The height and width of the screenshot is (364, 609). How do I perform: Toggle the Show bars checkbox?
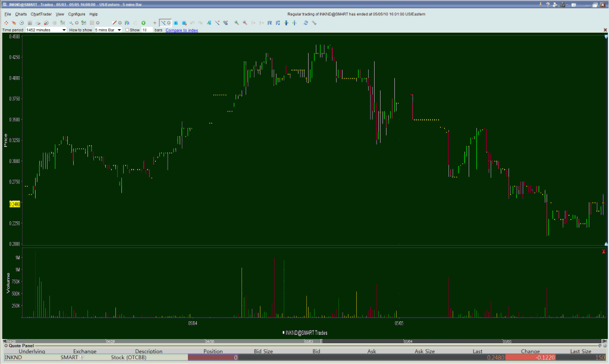tap(127, 30)
